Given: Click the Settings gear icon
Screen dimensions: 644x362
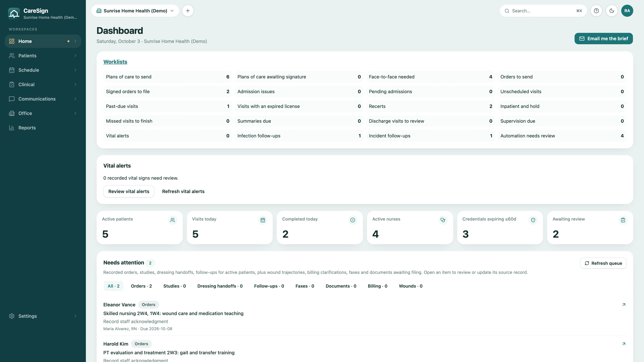Looking at the screenshot, I should point(12,316).
